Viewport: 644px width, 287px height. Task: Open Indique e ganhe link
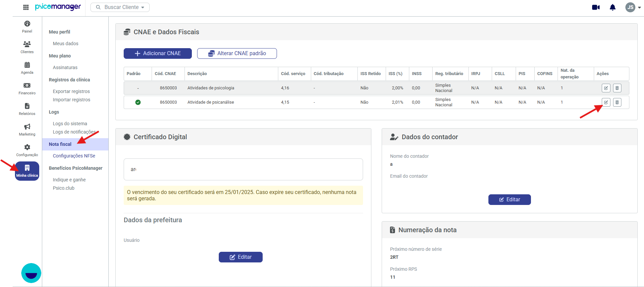(x=69, y=180)
